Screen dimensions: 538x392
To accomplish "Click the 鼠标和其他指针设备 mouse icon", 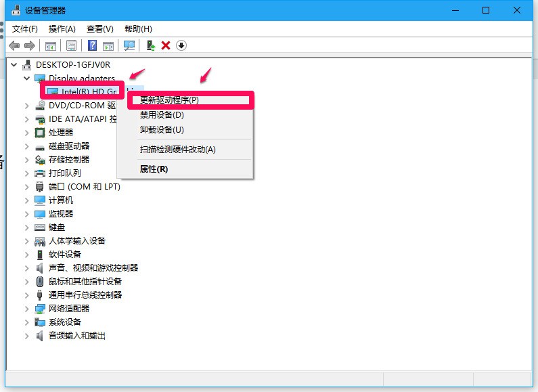I will [40, 282].
